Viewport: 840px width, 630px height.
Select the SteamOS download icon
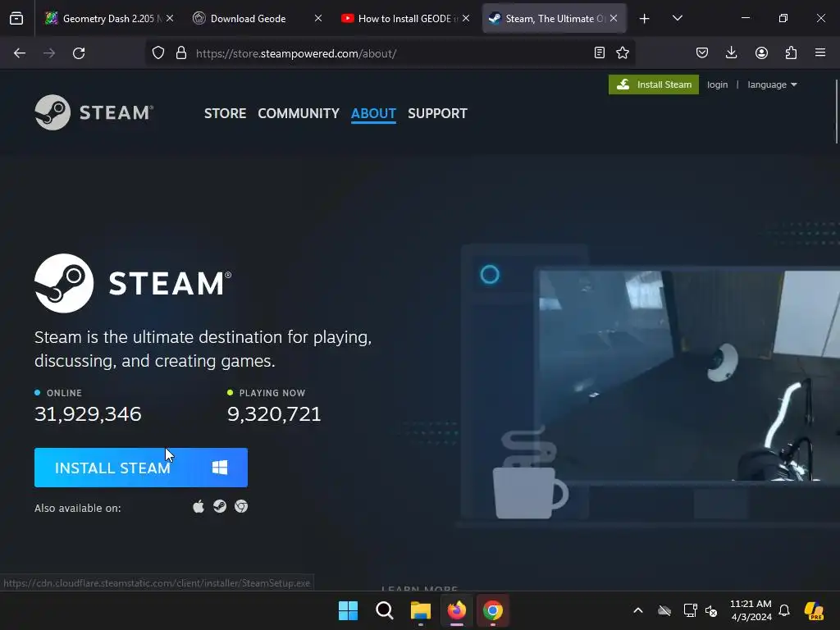[220, 507]
